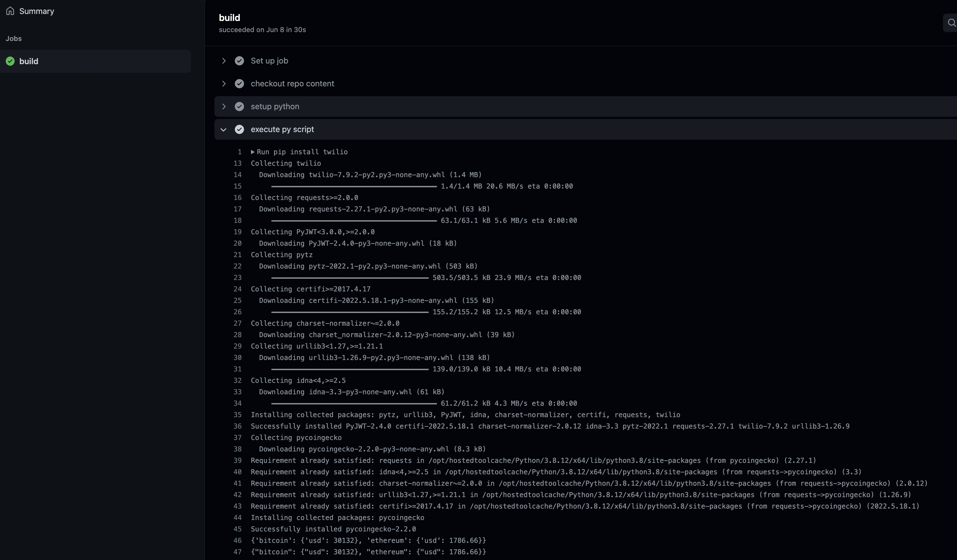Click log line number 13

click(x=238, y=163)
